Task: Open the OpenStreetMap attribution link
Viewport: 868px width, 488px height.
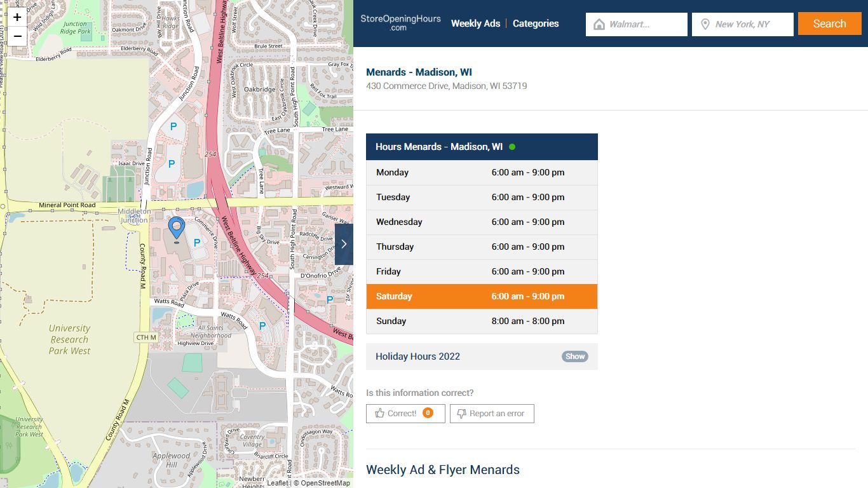Action: (x=325, y=483)
